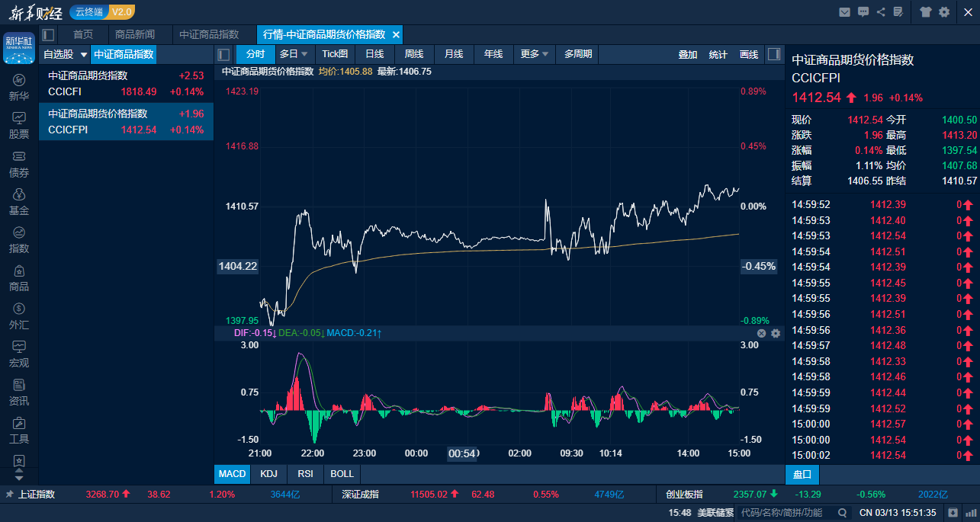
Task: Click the mail envelope icon
Action: (x=844, y=11)
